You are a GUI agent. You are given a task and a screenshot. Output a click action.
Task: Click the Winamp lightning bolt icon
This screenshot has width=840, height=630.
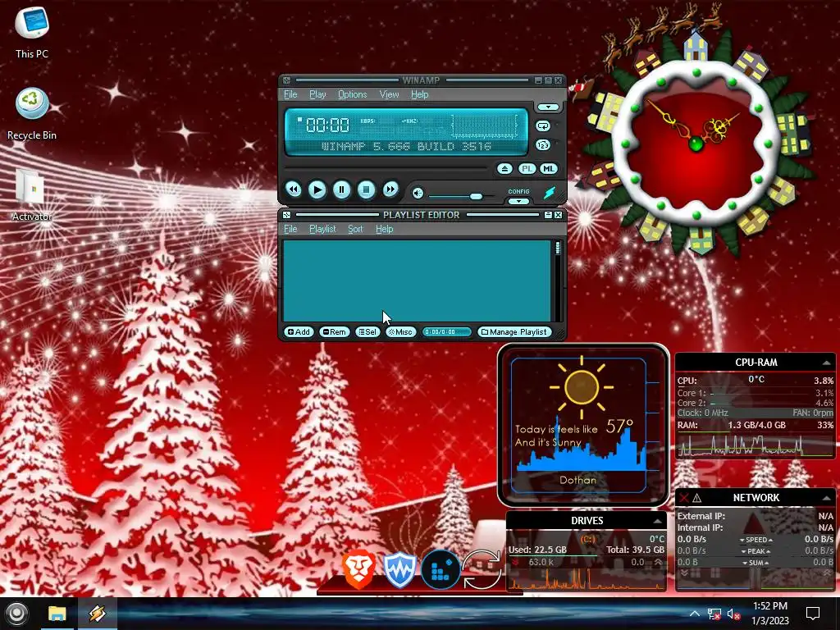tap(550, 192)
